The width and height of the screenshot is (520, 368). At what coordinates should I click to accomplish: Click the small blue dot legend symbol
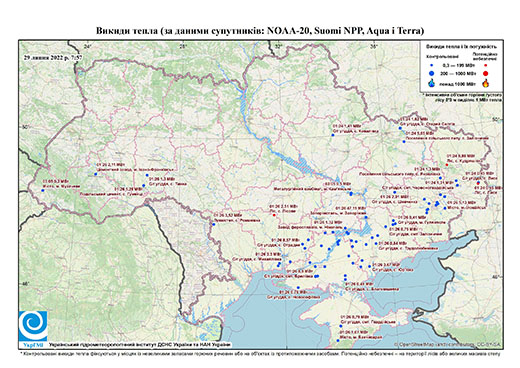coord(432,66)
